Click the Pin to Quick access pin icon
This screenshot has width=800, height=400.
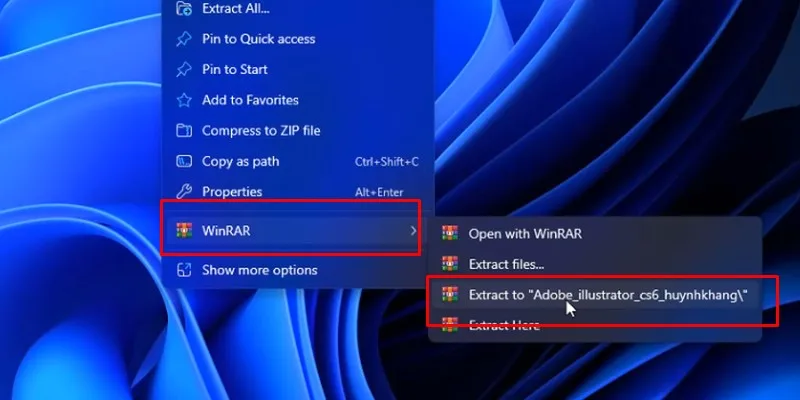pos(184,39)
